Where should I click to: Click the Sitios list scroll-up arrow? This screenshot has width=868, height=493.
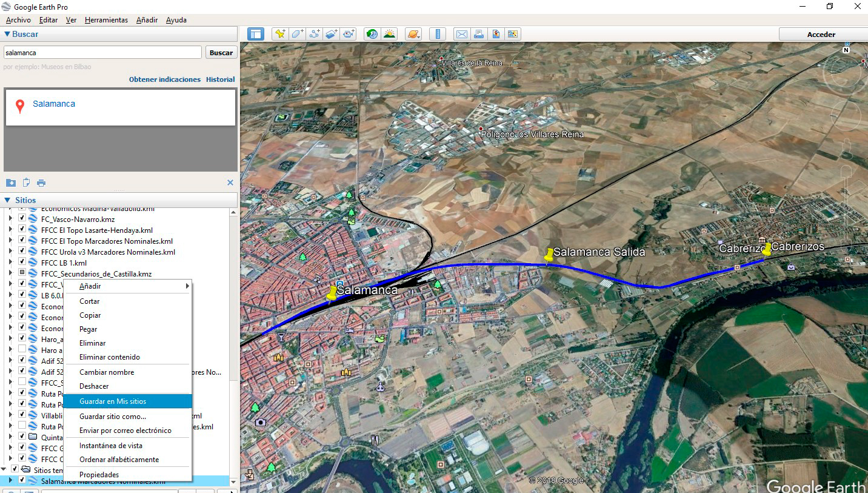[233, 211]
